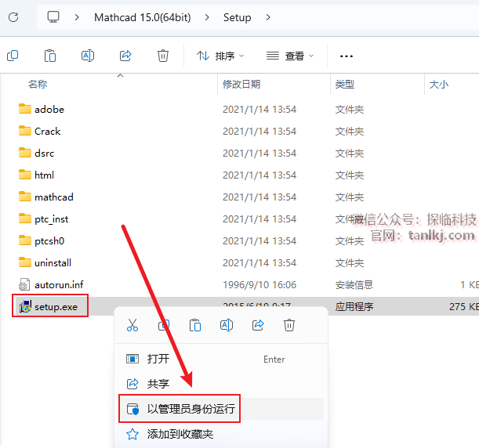
Task: Click the uninstall folder icon
Action: [x=25, y=262]
